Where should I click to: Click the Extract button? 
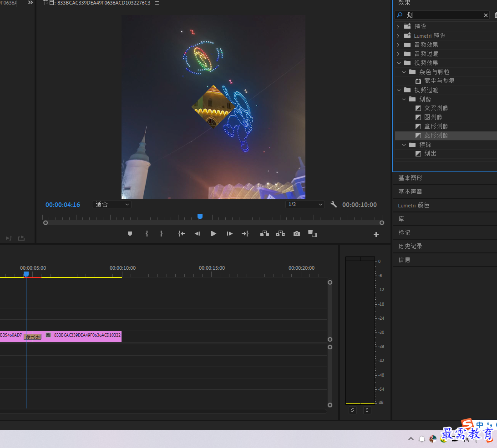[x=280, y=234]
